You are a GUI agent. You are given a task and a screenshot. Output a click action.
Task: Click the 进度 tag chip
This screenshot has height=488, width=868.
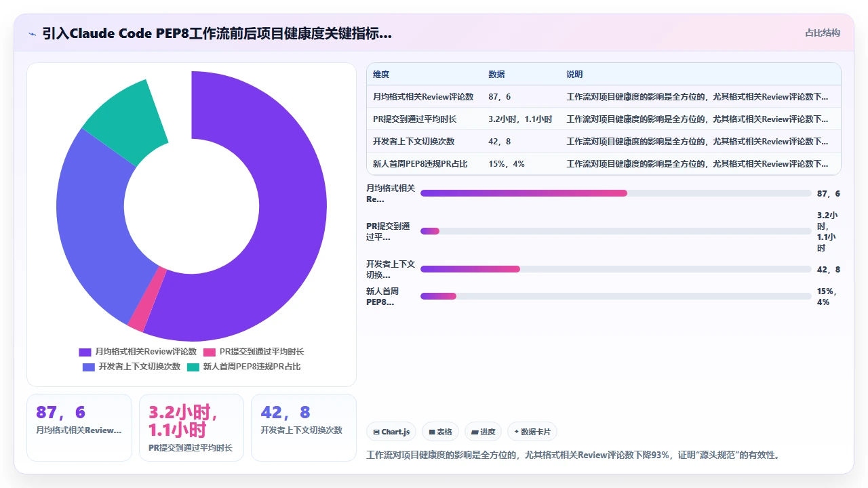(483, 432)
